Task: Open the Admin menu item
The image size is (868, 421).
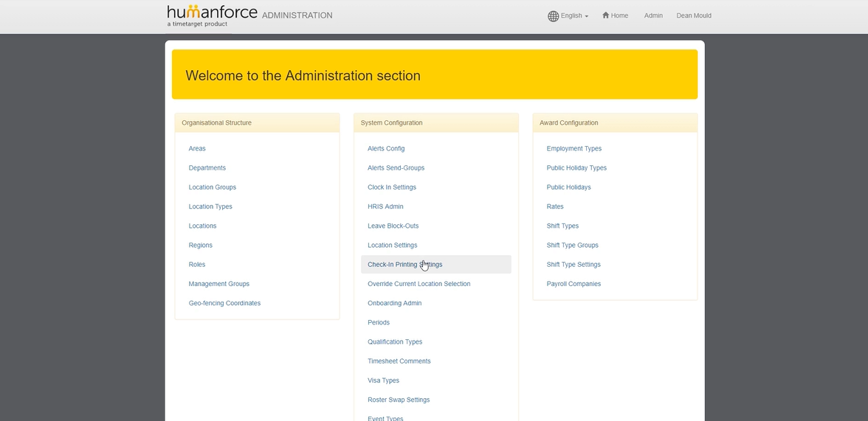Action: [x=653, y=15]
